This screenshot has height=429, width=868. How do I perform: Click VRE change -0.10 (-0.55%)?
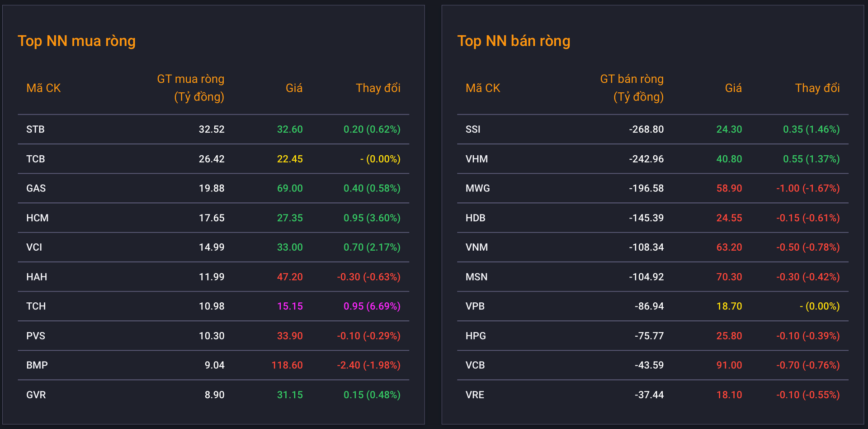pyautogui.click(x=808, y=395)
